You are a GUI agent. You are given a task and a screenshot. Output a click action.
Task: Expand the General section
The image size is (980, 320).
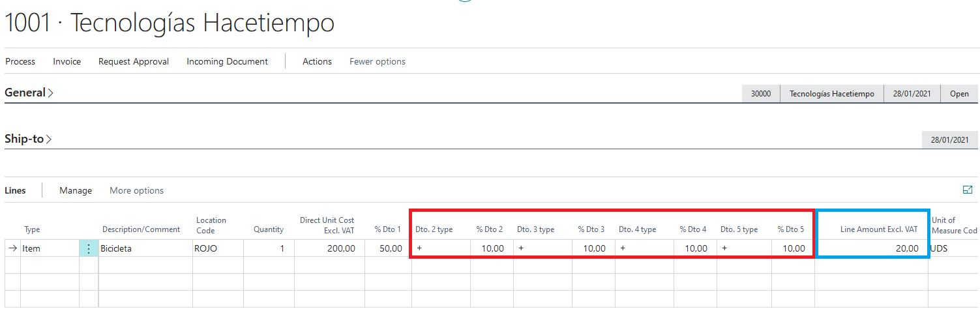[x=29, y=93]
